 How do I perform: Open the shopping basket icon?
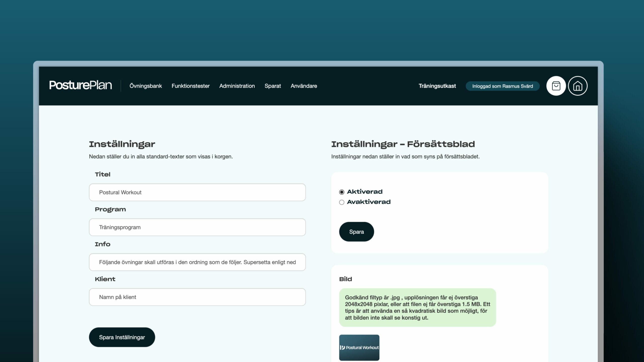pyautogui.click(x=556, y=86)
